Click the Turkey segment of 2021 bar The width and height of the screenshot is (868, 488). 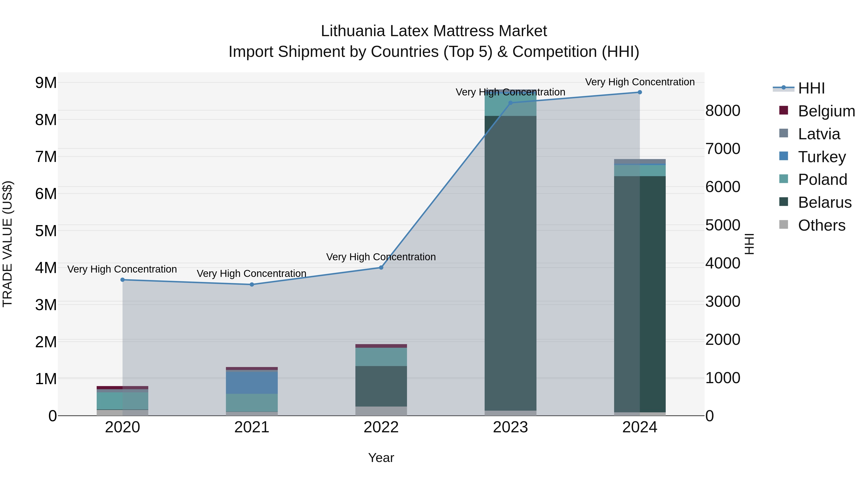(252, 383)
